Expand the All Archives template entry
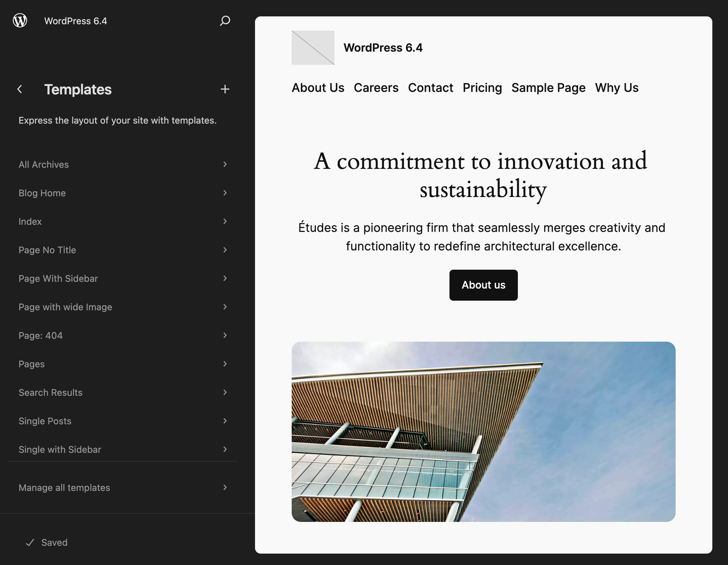This screenshot has height=565, width=728. pos(224,164)
